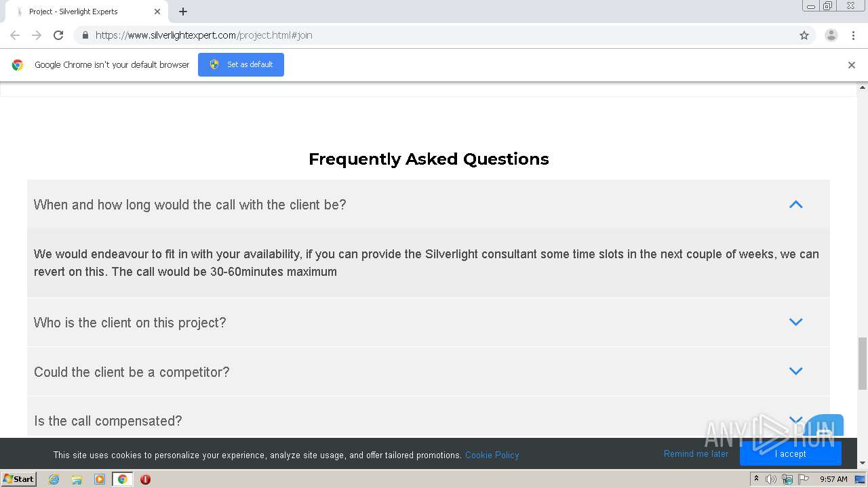Open Internet Explorer from the taskbar
The width and height of the screenshot is (868, 488).
click(x=54, y=479)
